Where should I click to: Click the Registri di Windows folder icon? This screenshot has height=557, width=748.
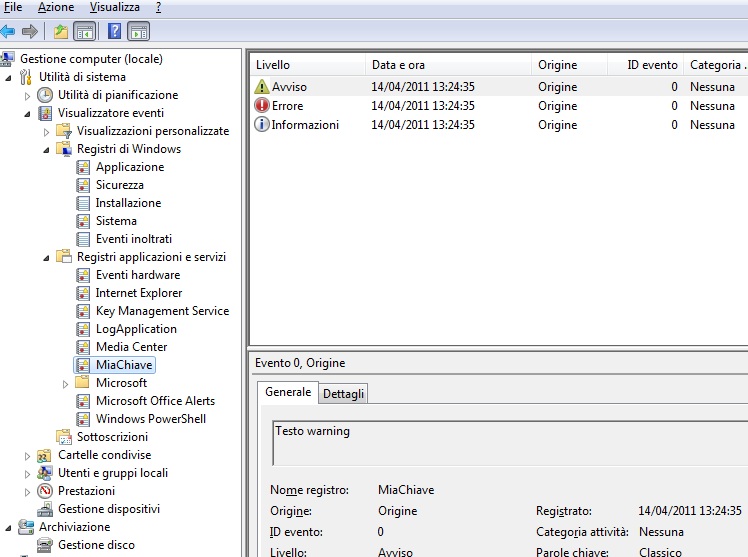click(x=64, y=149)
